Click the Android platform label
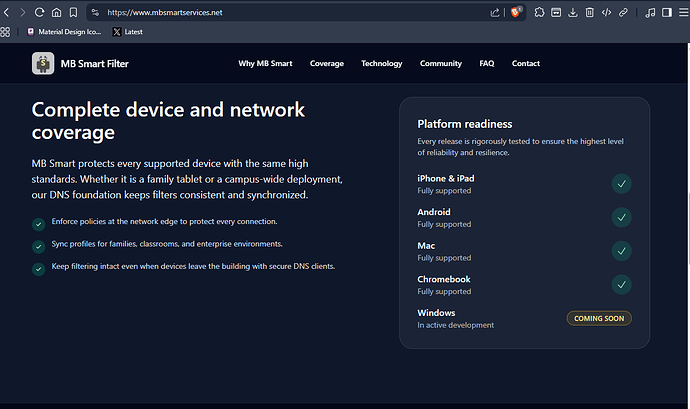The width and height of the screenshot is (690, 409). pos(434,212)
